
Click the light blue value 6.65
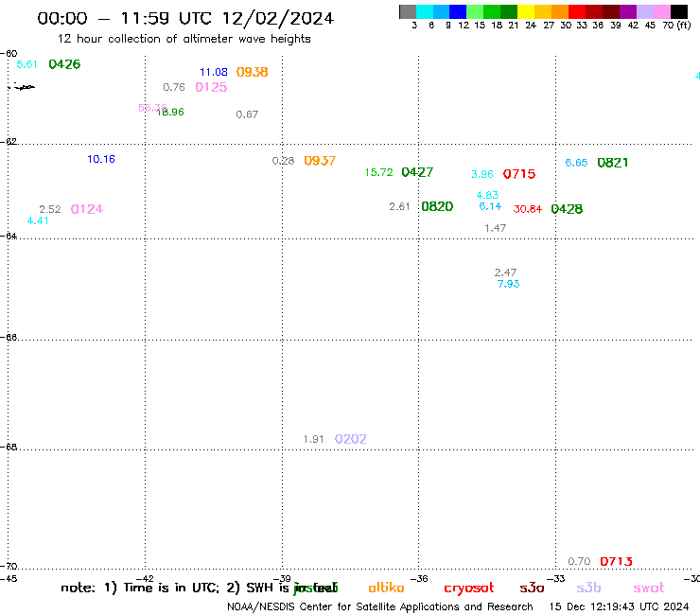click(576, 163)
